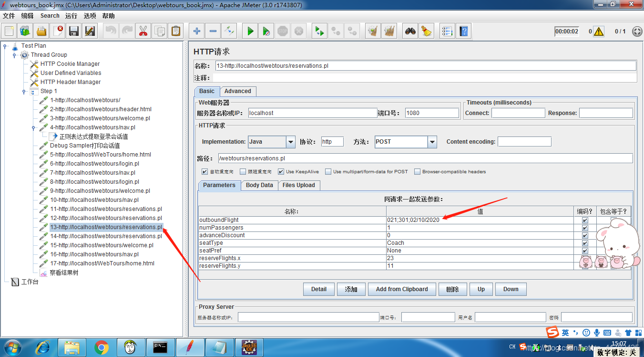Cut the selected element with scissors icon

[143, 31]
